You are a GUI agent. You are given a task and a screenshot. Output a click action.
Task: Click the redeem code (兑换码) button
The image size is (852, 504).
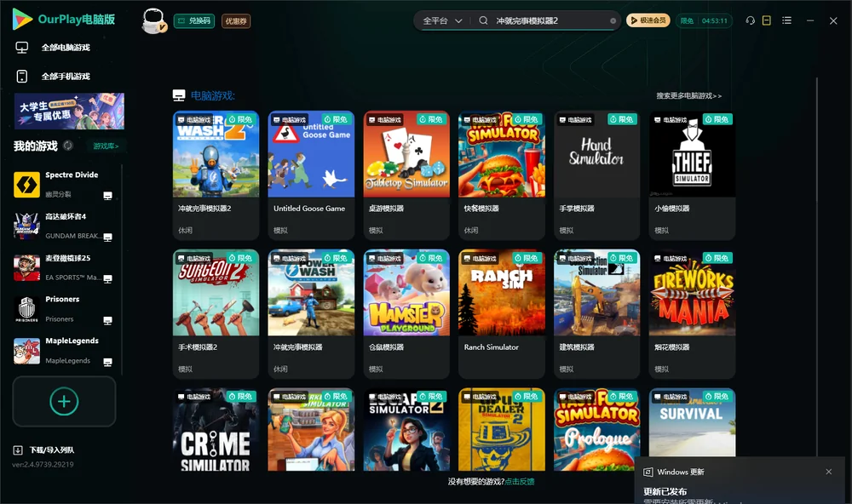[194, 21]
